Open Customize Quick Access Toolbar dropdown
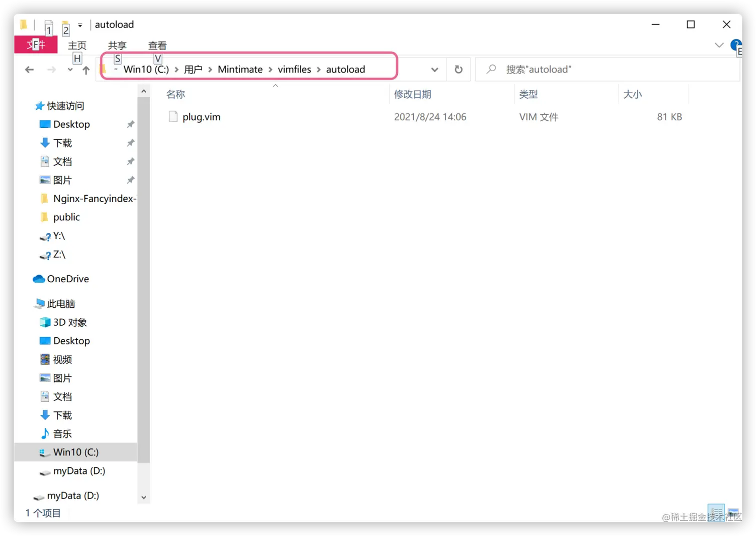Screen dimensions: 756x536 click(80, 25)
